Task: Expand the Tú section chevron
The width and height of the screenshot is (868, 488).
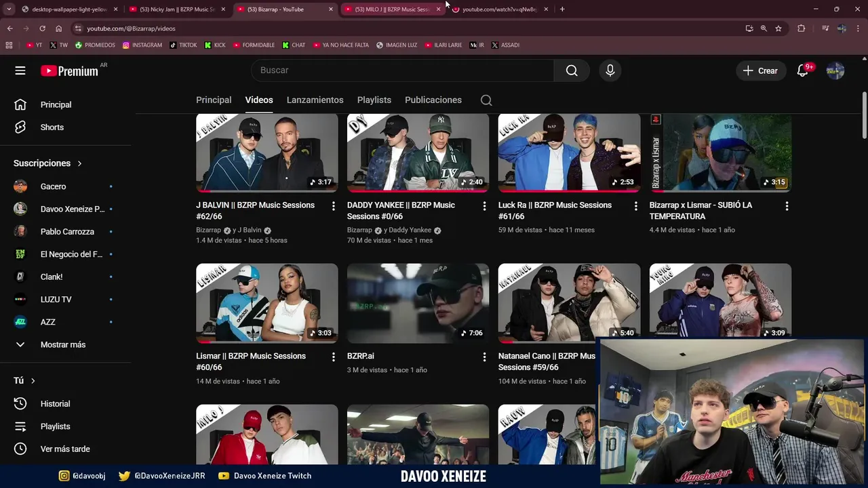Action: (x=33, y=381)
